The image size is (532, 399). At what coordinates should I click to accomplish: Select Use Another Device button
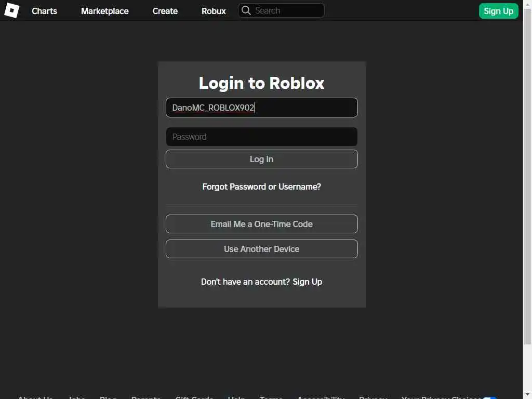pos(262,249)
